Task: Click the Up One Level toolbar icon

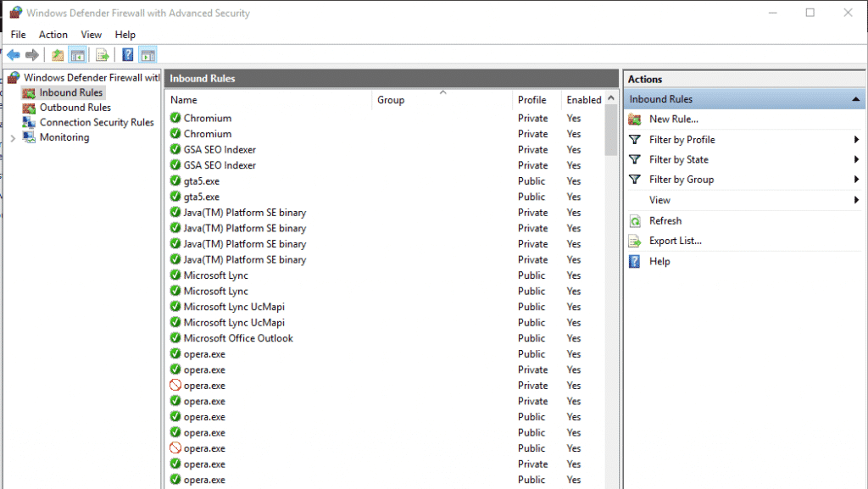Action: [x=58, y=55]
